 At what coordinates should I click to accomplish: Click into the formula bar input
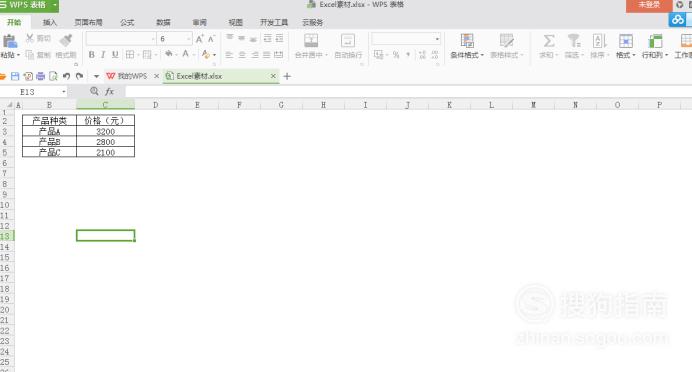(408, 92)
